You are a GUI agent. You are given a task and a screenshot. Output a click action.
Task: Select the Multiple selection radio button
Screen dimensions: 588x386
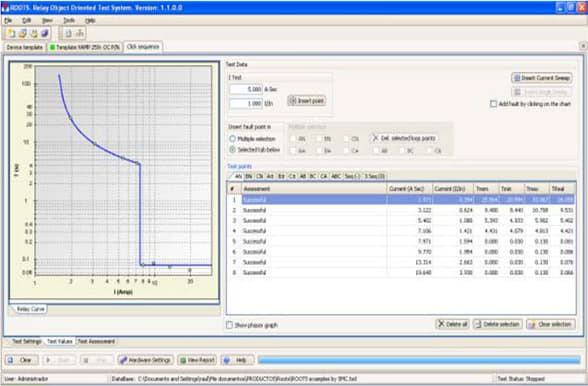(x=232, y=139)
